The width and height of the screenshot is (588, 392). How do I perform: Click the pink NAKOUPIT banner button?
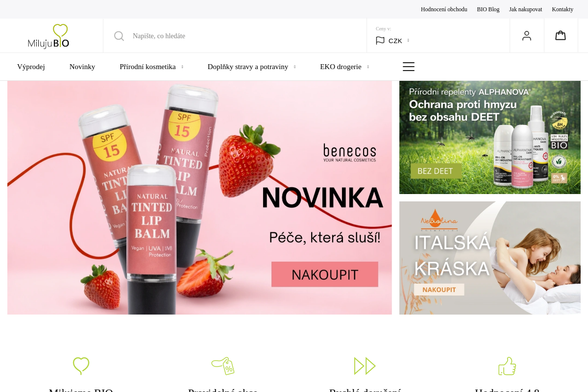coord(325,274)
